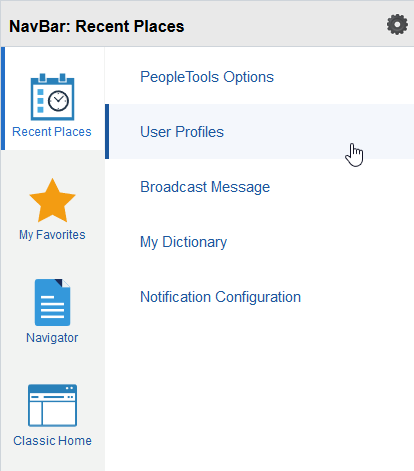This screenshot has height=471, width=414.
Task: Click the Navigator label text
Action: [52, 338]
